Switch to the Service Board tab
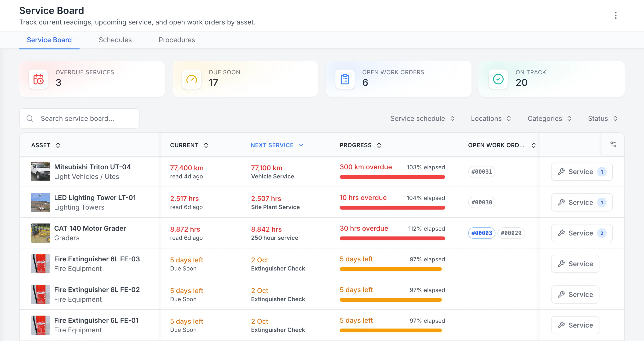The width and height of the screenshot is (644, 341). pos(49,40)
